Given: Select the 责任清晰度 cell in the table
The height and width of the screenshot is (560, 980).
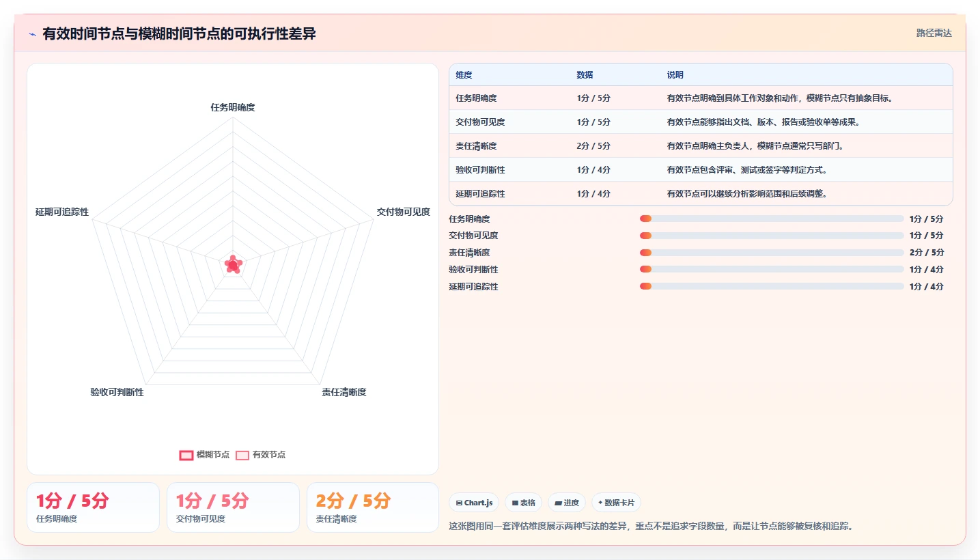Looking at the screenshot, I should click(x=476, y=146).
